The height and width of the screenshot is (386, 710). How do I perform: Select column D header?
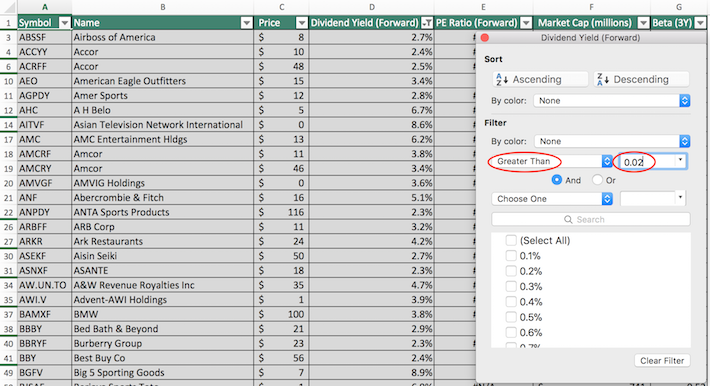(x=372, y=7)
